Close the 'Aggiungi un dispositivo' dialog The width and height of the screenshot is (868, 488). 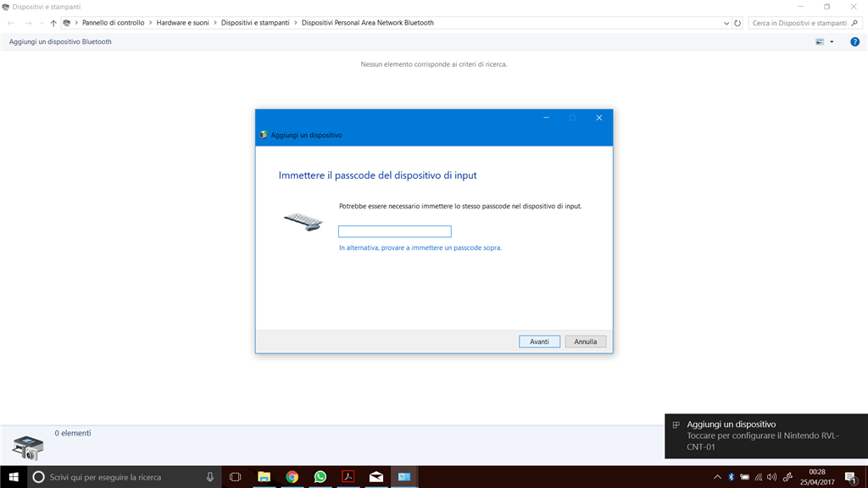[x=599, y=118]
